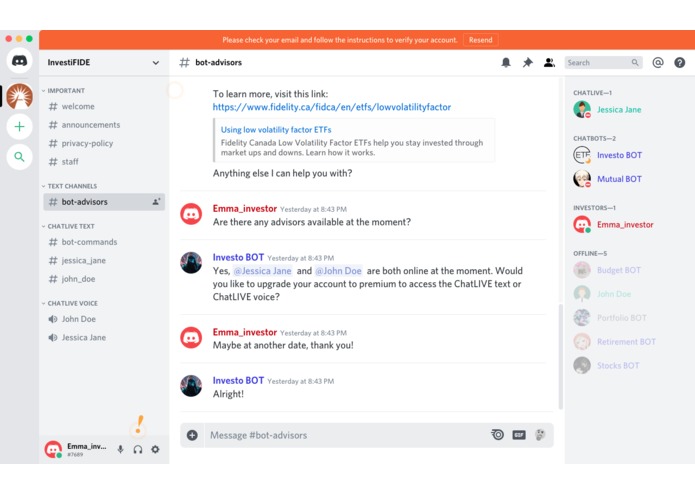Click the chat message scrollbar

(x=561, y=357)
